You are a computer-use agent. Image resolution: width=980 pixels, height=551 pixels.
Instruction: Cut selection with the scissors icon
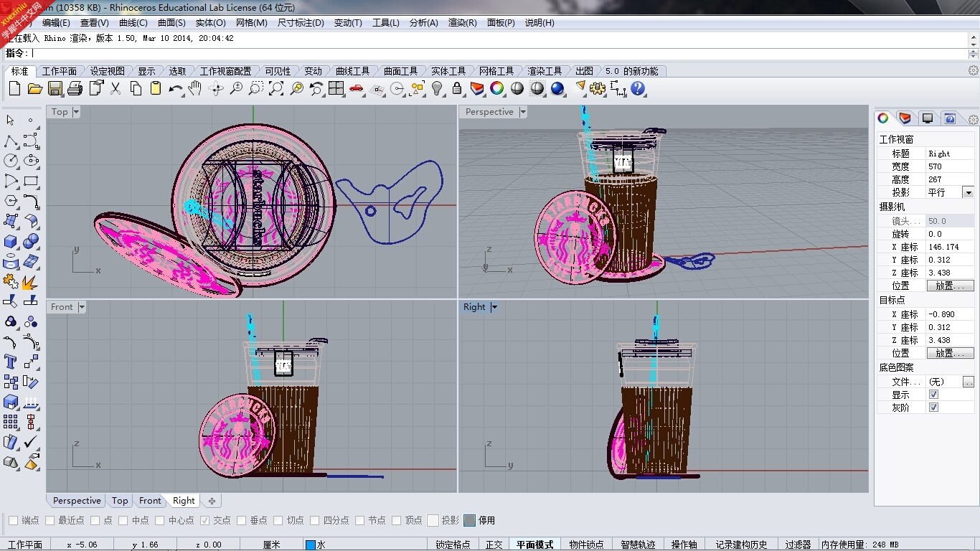(115, 88)
